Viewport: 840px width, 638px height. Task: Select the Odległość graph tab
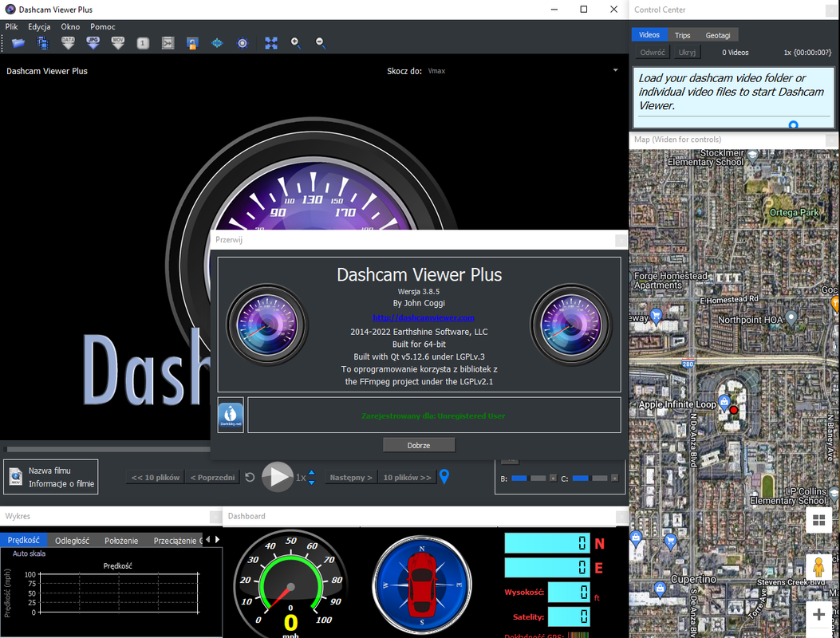(72, 541)
